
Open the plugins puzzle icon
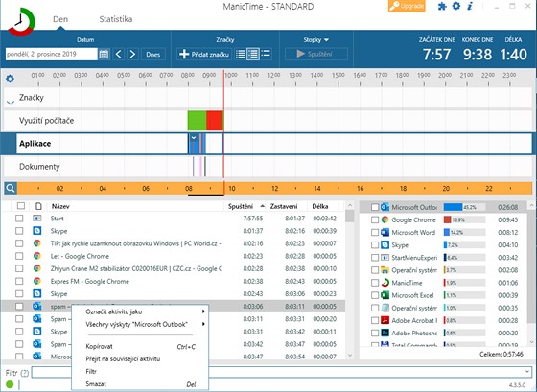[442, 6]
